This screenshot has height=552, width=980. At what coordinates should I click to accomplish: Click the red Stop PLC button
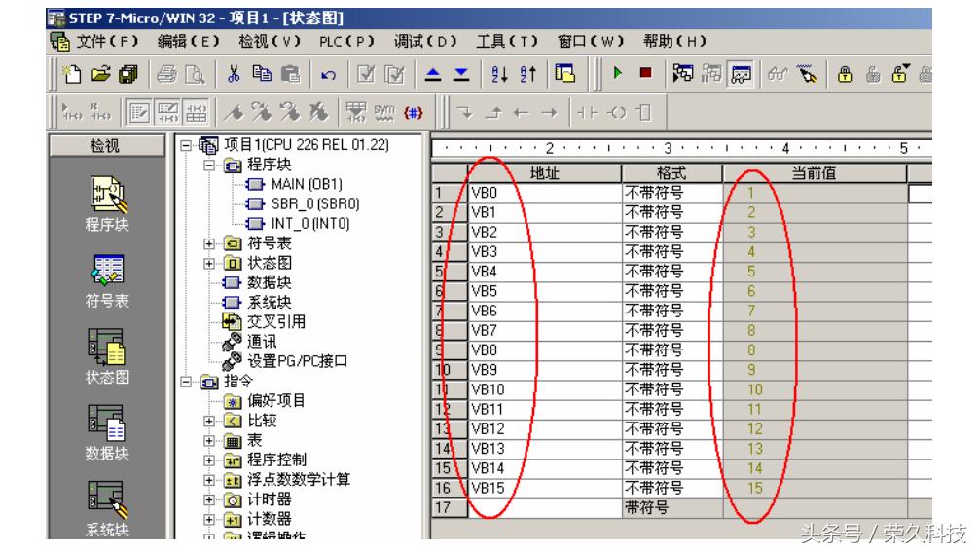pos(645,74)
